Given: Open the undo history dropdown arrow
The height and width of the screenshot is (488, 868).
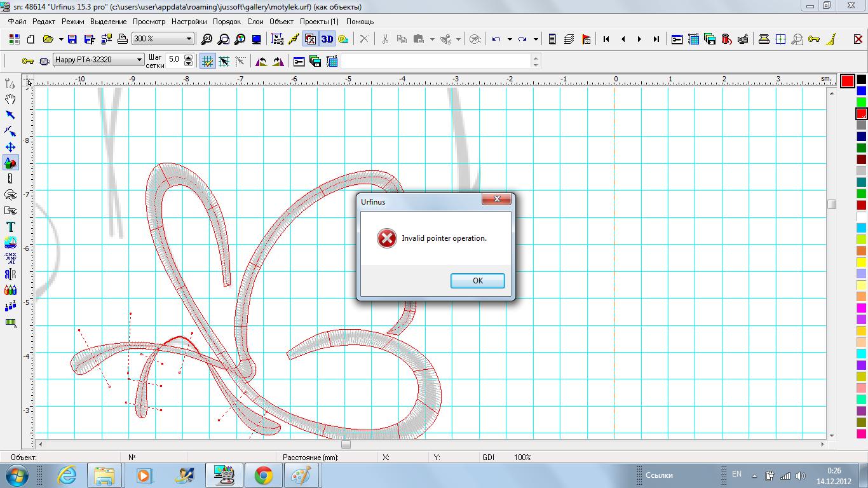Looking at the screenshot, I should [509, 39].
